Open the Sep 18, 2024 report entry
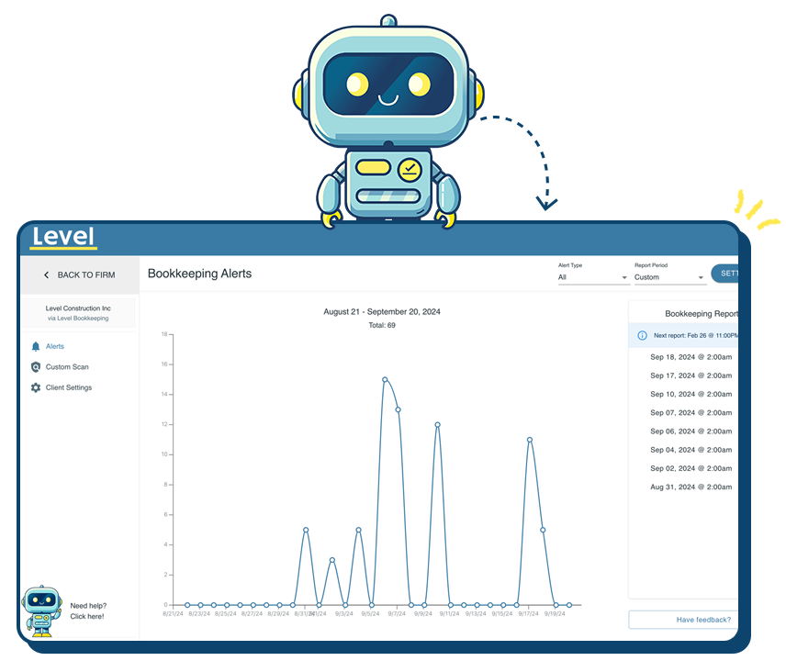 [691, 357]
